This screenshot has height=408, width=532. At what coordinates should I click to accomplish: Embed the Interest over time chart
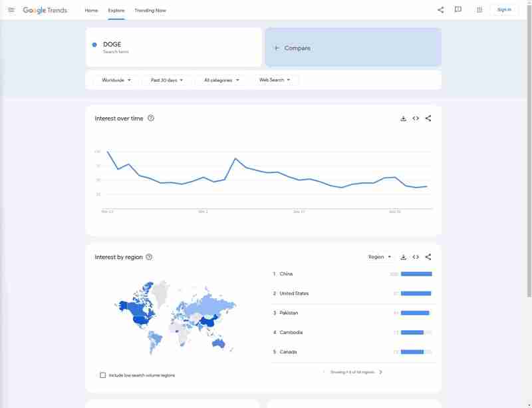(416, 118)
